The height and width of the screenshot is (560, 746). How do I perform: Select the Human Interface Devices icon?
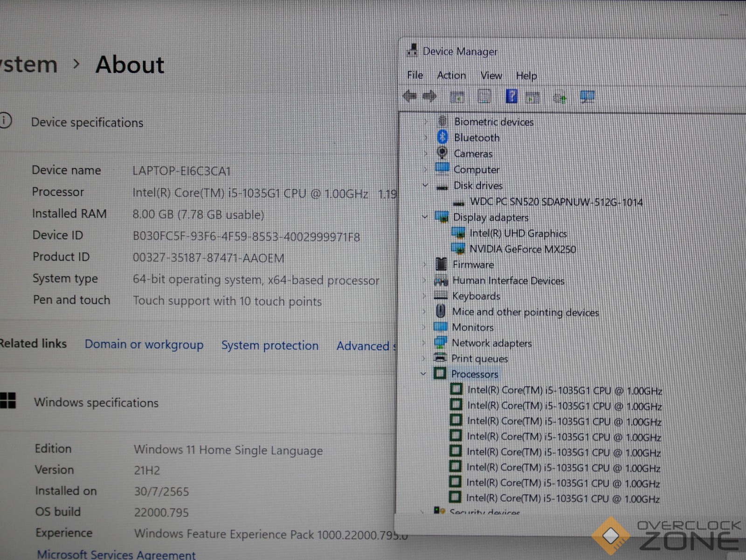(441, 281)
